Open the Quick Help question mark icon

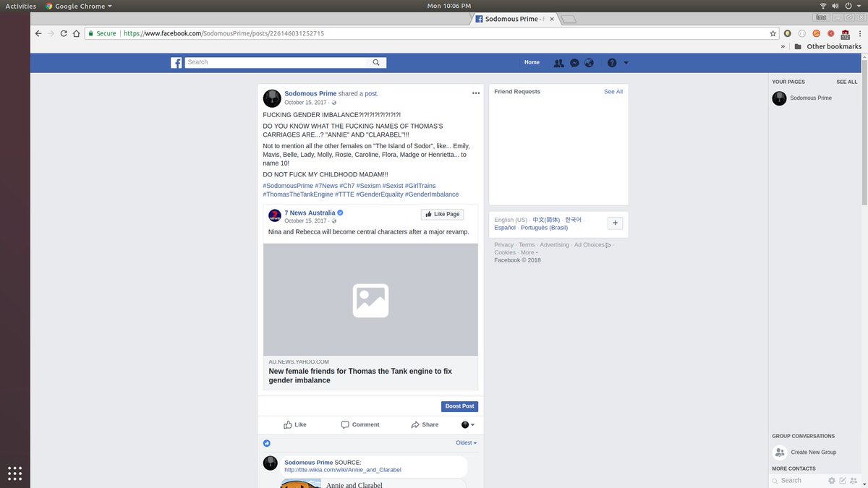tap(612, 63)
